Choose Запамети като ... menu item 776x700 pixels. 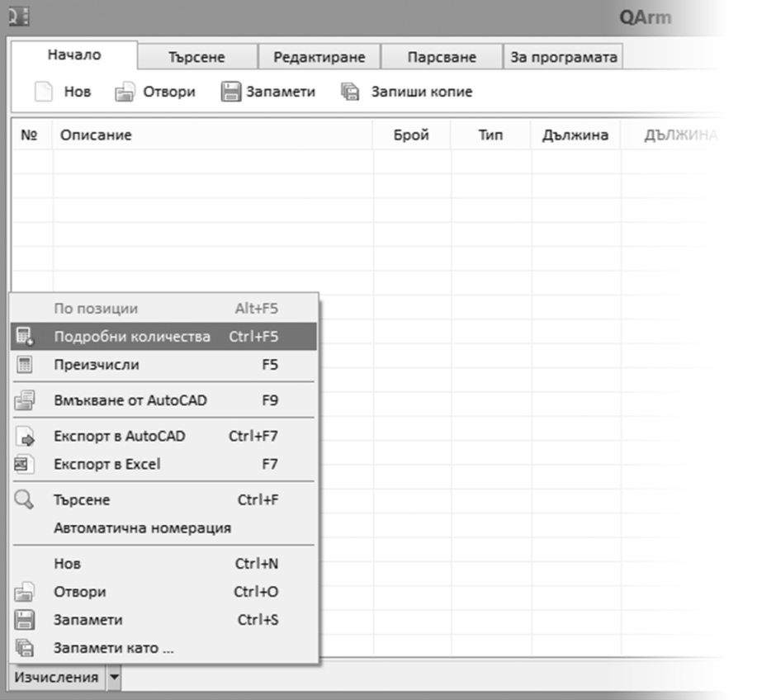(113, 649)
